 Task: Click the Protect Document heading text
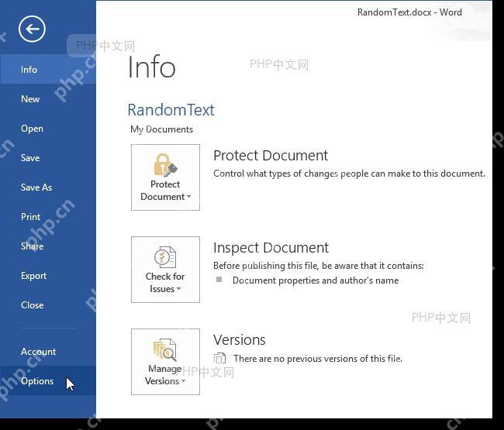[271, 156]
